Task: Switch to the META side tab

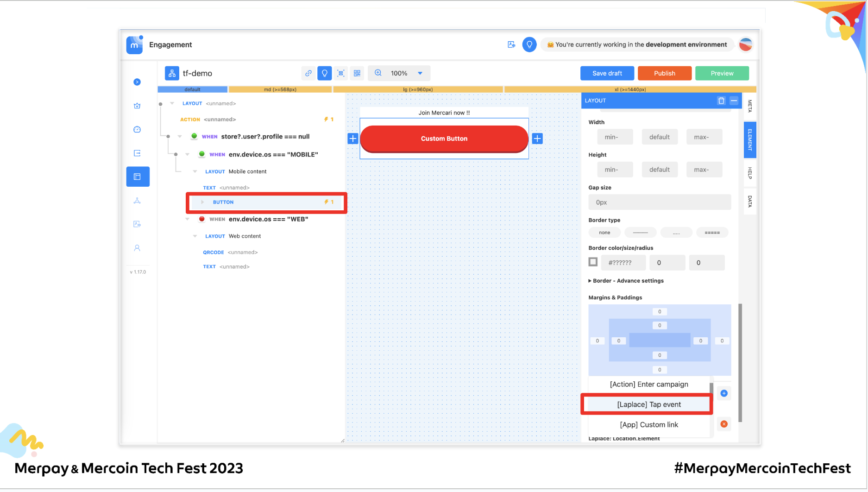Action: point(750,106)
